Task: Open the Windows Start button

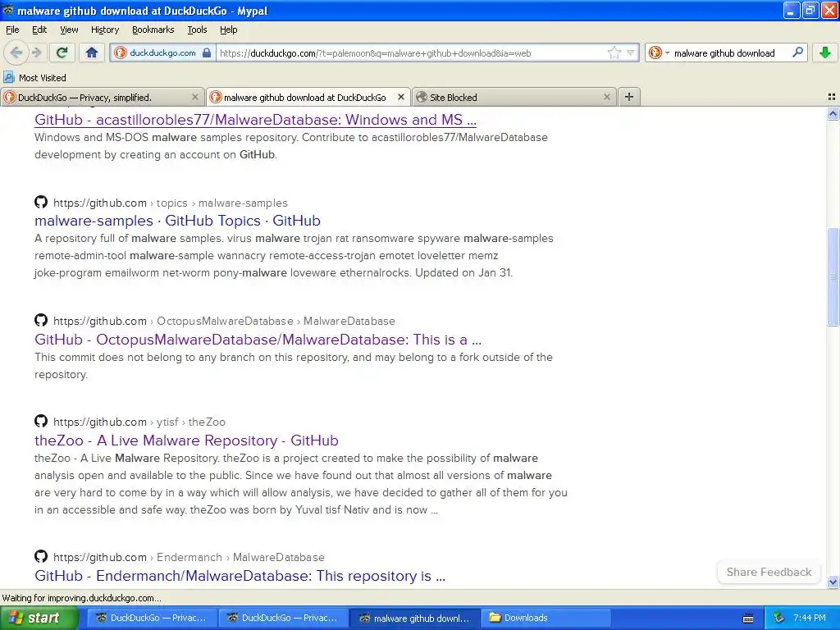Action: pyautogui.click(x=39, y=618)
